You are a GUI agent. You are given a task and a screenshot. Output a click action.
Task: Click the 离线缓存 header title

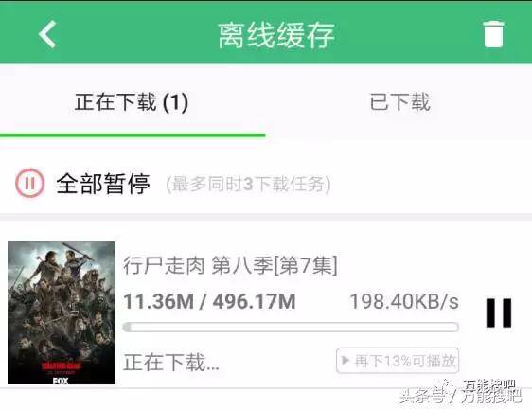[276, 35]
